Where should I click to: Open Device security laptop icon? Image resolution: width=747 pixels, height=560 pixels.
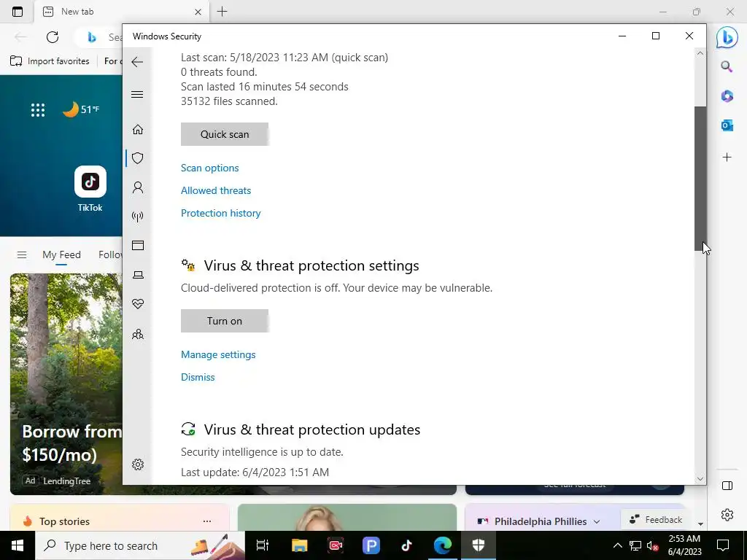pyautogui.click(x=138, y=275)
